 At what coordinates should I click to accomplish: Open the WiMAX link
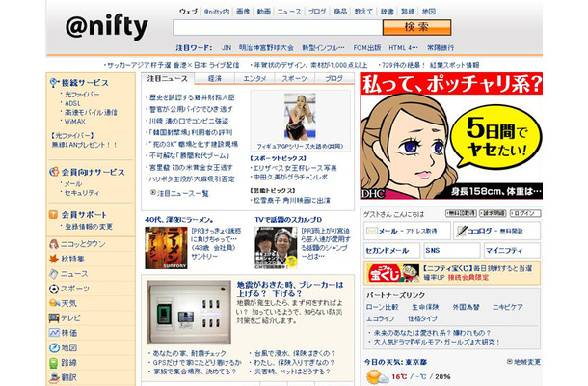click(74, 122)
